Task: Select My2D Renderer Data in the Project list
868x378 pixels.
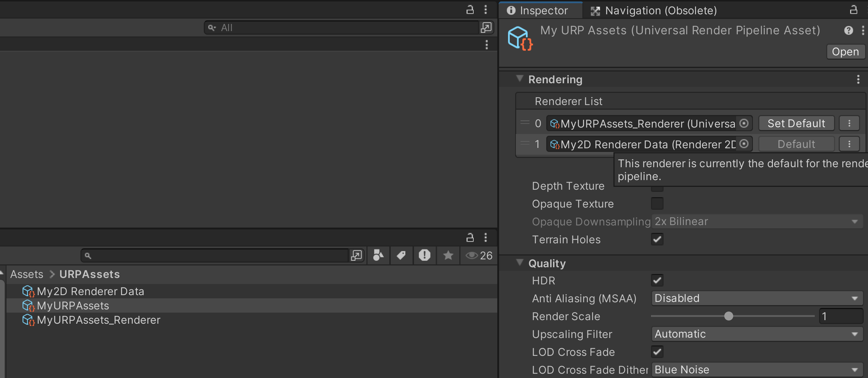Action: click(90, 291)
